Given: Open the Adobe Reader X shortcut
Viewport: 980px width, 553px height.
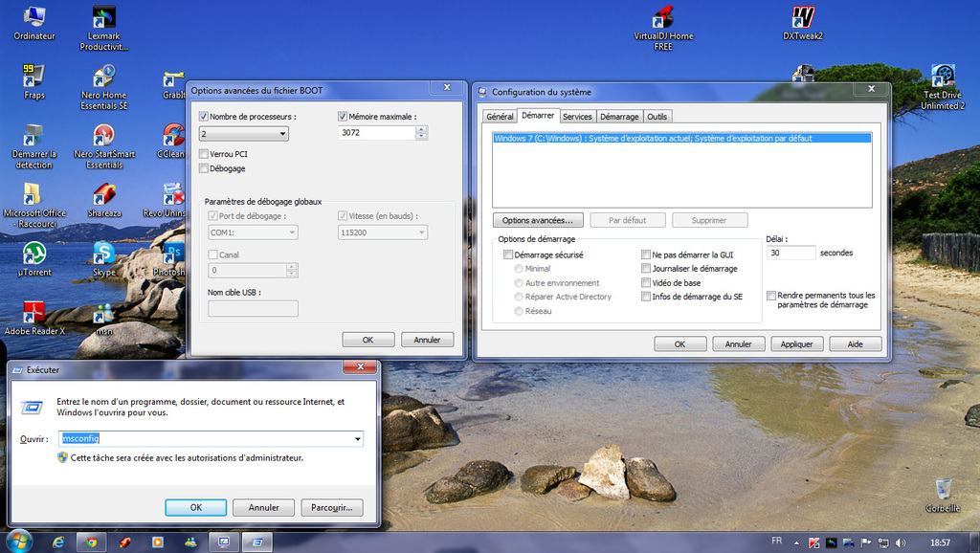Looking at the screenshot, I should pos(34,313).
